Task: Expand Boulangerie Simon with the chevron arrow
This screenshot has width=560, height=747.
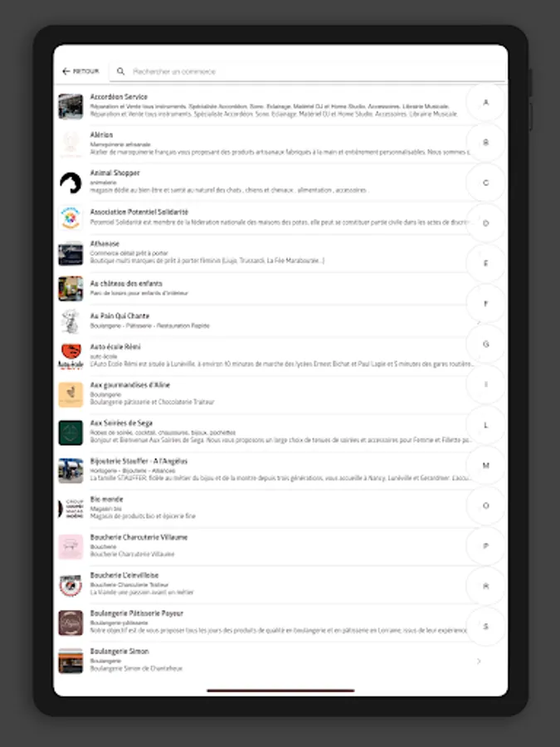Action: [479, 662]
